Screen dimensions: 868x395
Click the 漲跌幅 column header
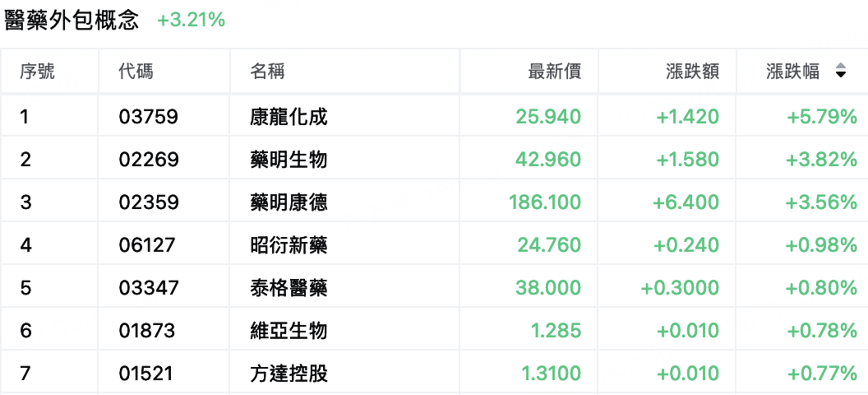click(x=792, y=71)
